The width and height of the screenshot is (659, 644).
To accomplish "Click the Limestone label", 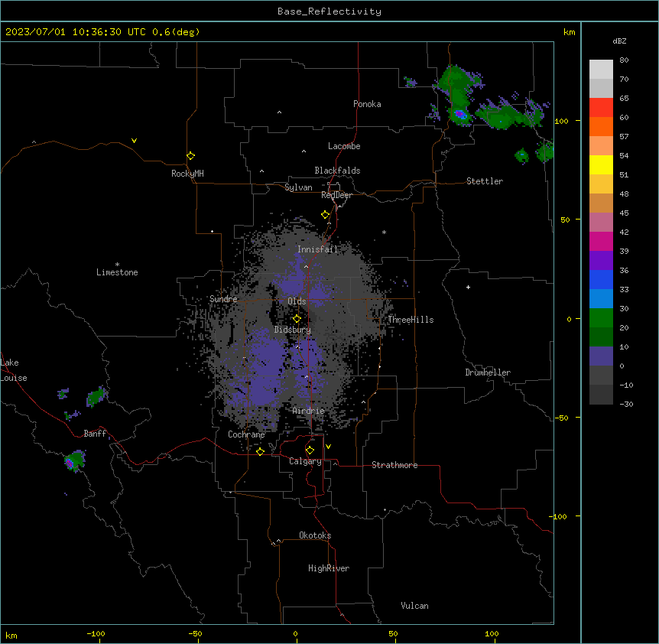I will click(x=117, y=272).
